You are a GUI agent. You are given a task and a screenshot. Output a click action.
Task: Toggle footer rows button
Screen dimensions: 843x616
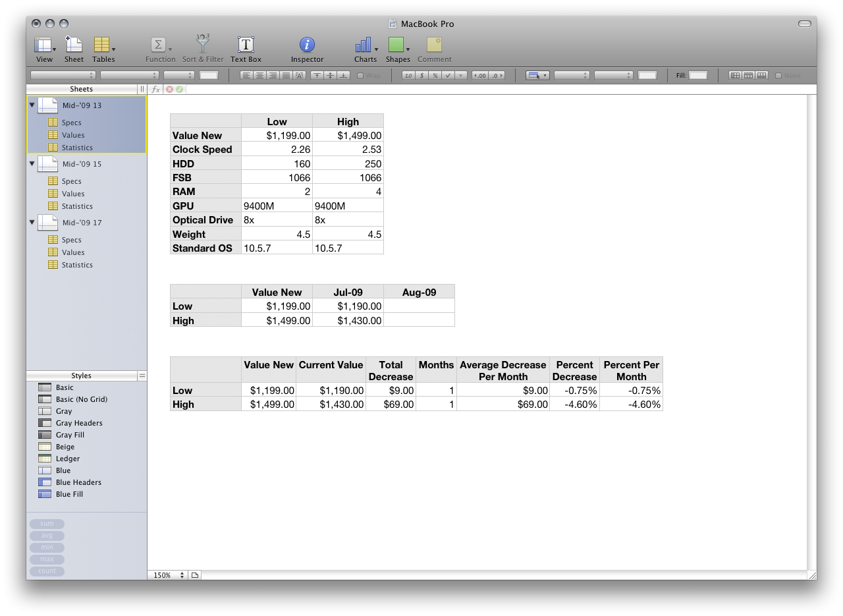[x=762, y=76]
